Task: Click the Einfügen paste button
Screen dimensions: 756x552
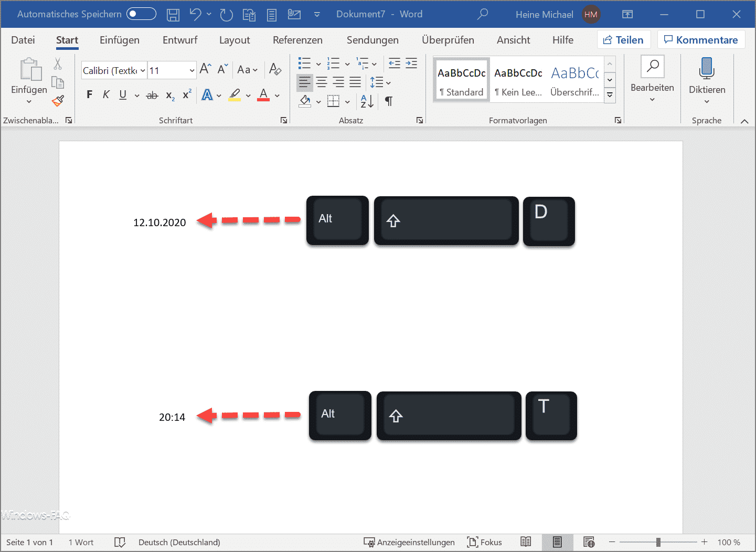Action: click(29, 81)
